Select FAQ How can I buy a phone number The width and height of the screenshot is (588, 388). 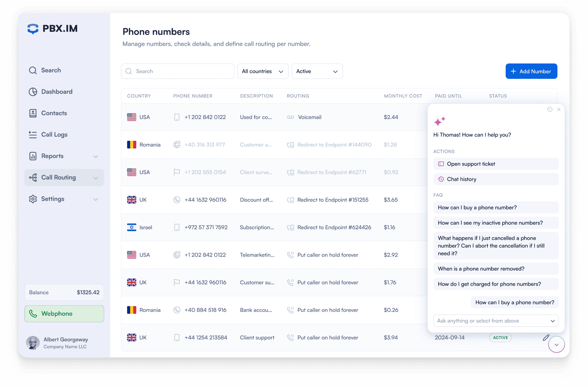(x=496, y=208)
